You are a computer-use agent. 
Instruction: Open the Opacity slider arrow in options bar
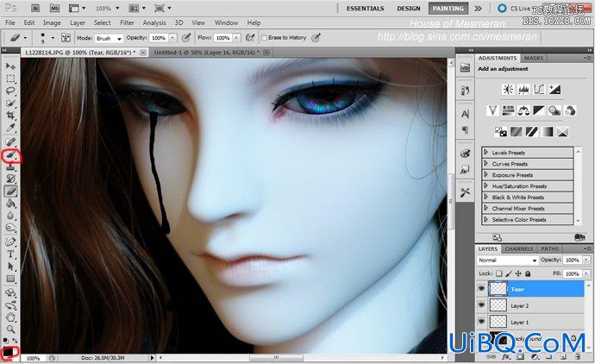click(172, 38)
